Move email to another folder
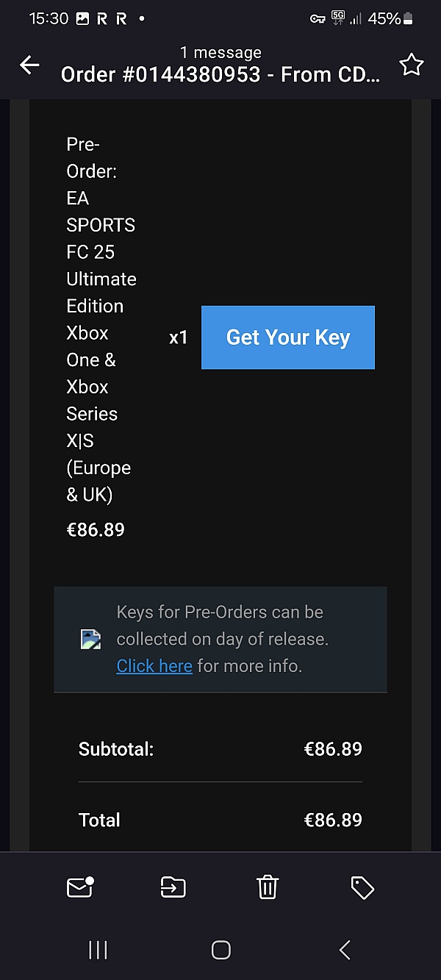 pyautogui.click(x=173, y=887)
